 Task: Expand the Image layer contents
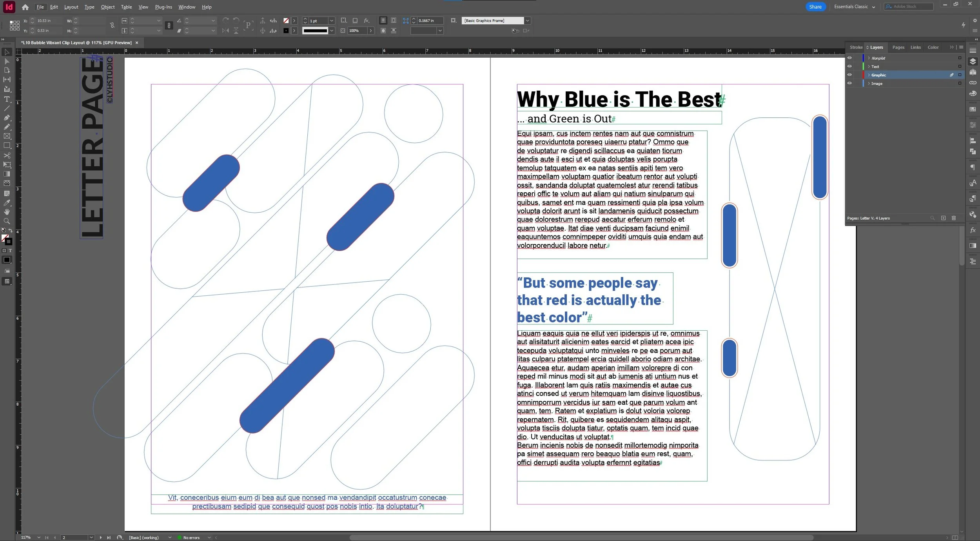869,83
